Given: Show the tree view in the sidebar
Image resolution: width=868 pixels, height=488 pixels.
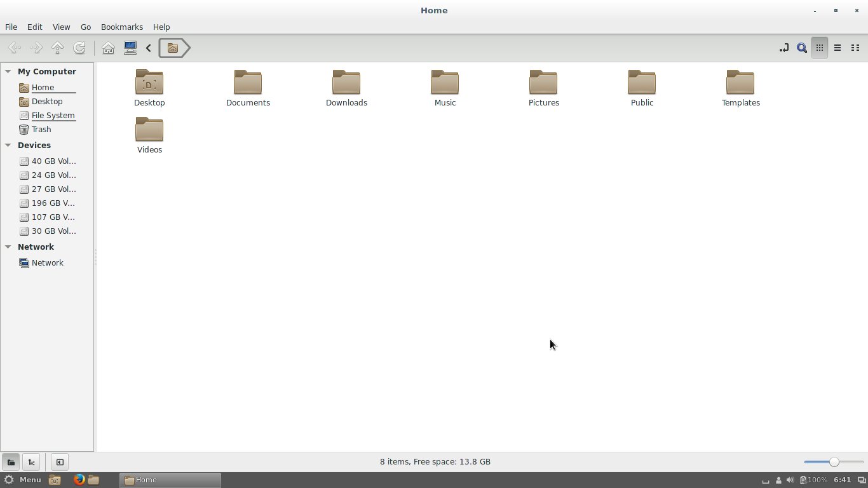Looking at the screenshot, I should [31, 462].
